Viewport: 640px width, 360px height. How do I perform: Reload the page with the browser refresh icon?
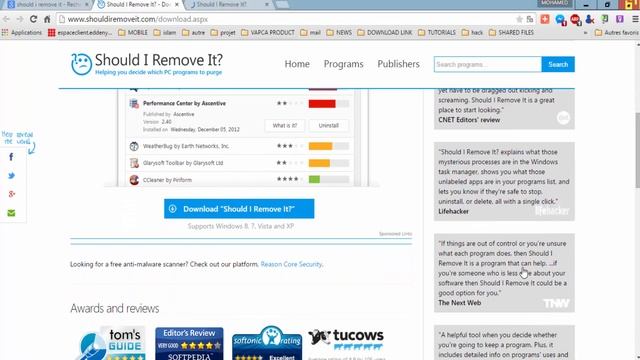[x=33, y=19]
